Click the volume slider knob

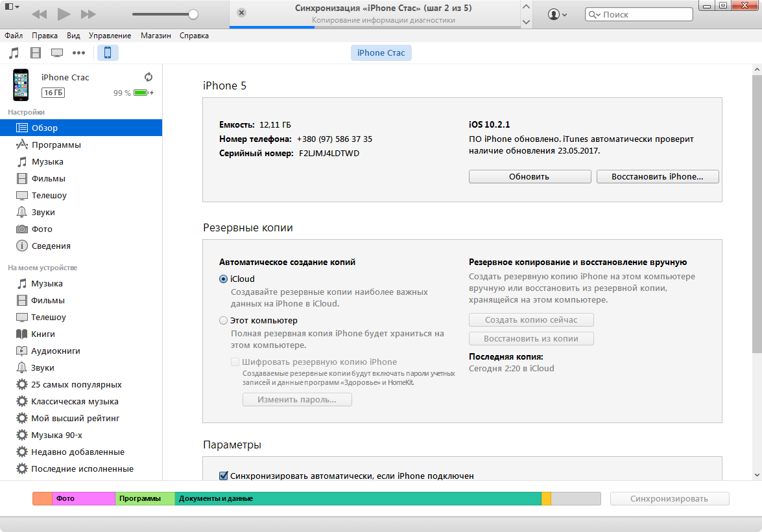pyautogui.click(x=193, y=14)
